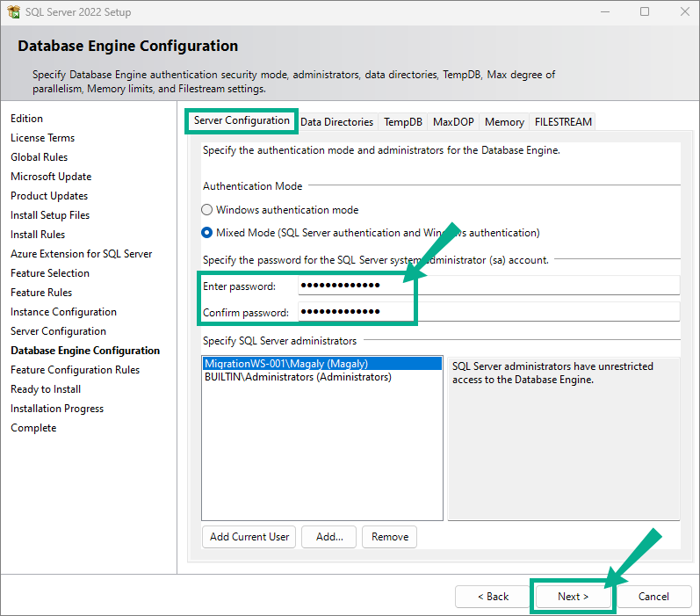700x616 pixels.
Task: Select Mixed Mode authentication radio button
Action: (x=206, y=233)
